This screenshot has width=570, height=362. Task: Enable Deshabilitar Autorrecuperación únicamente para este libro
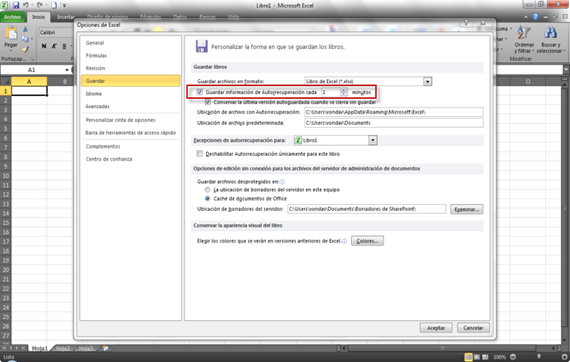200,154
